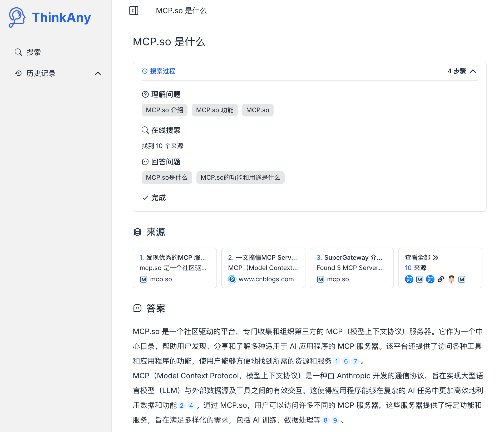
Task: Open source card 1 发现优秀的MCP 服务器
Action: pos(175,268)
